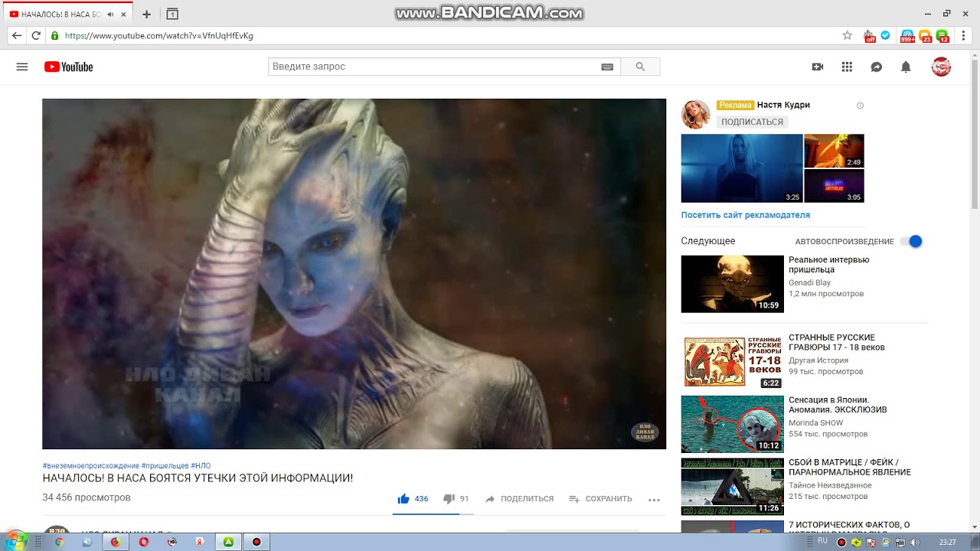Open the Windows Start menu
980x551 pixels.
click(15, 541)
